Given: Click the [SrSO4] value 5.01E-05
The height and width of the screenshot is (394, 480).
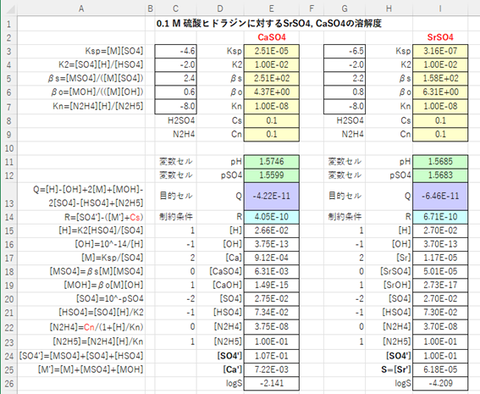Looking at the screenshot, I should click(440, 272).
